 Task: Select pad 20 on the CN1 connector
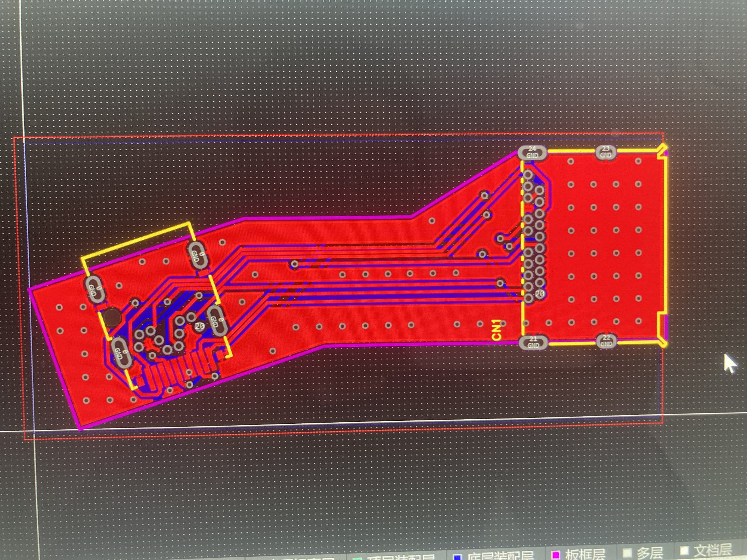point(539,294)
